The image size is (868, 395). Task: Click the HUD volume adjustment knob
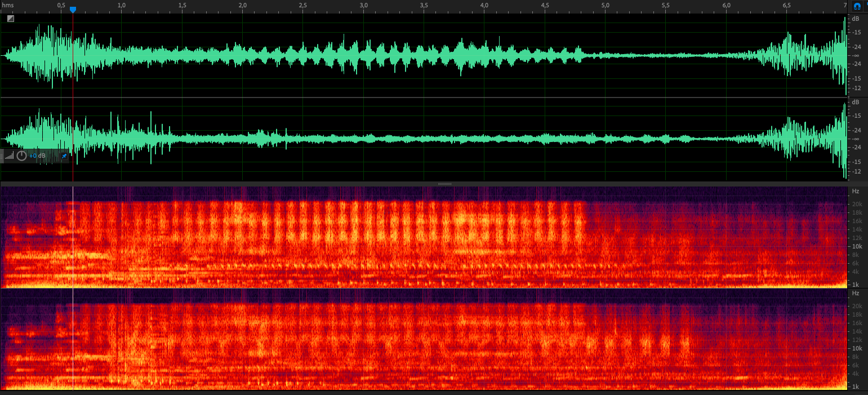tap(21, 156)
